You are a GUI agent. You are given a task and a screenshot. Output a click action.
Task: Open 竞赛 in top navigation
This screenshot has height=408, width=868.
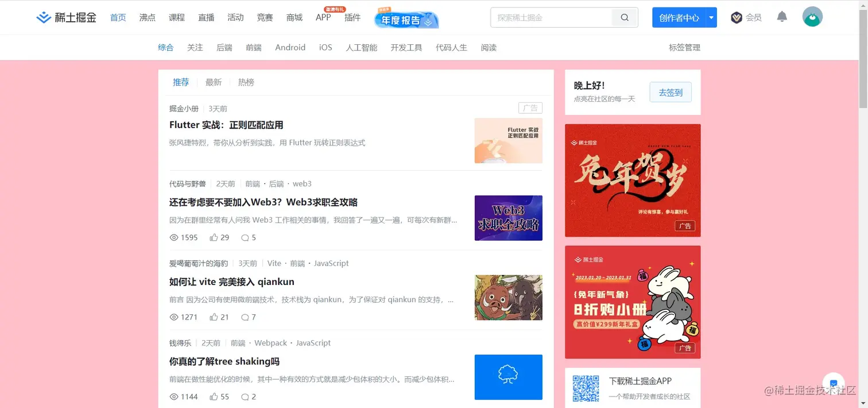click(265, 17)
